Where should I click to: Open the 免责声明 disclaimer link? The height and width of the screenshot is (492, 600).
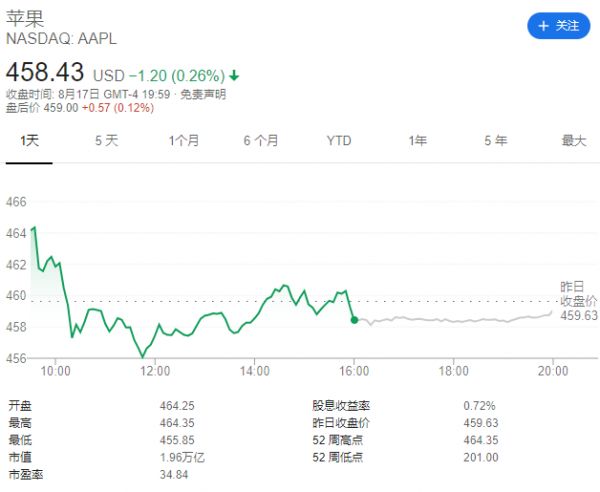pos(203,94)
